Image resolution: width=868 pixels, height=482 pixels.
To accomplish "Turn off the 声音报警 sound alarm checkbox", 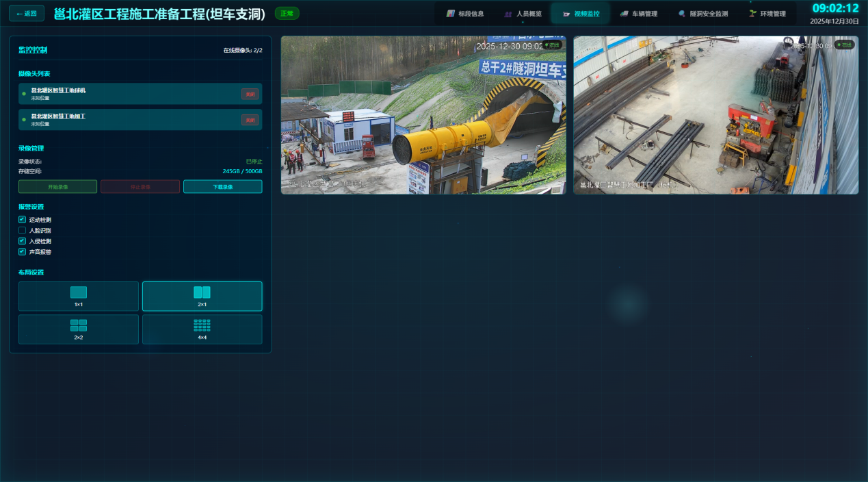I will pos(23,252).
